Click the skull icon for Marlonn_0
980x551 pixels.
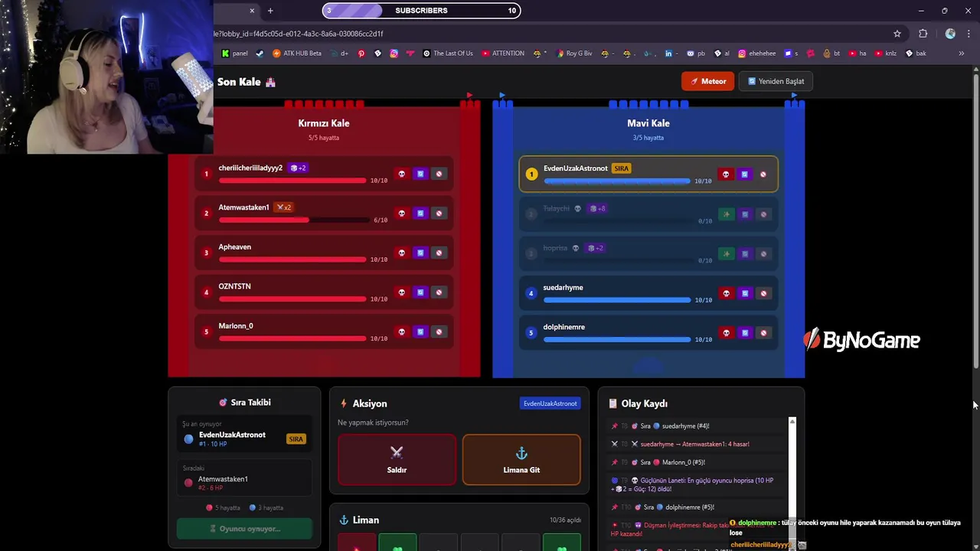[401, 332]
